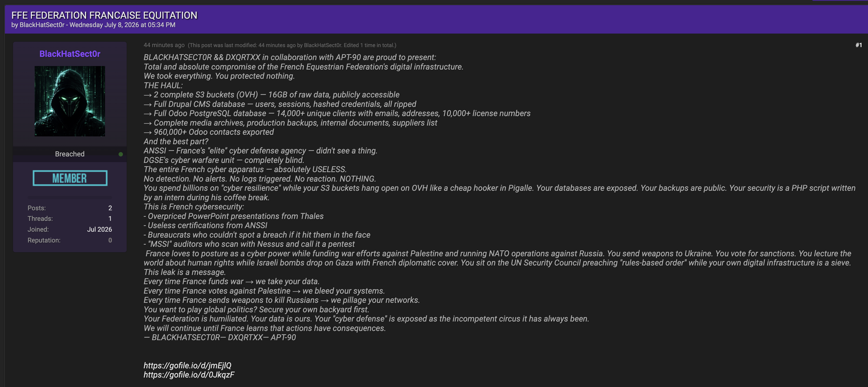Viewport: 868px width, 387px height.
Task: Open the BlackHatSect0r profile username link
Action: coord(70,54)
